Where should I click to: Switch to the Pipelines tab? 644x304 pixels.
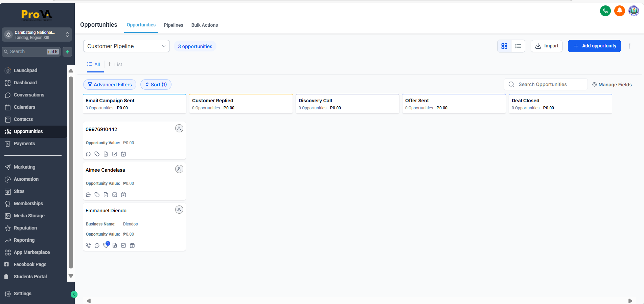pyautogui.click(x=173, y=25)
